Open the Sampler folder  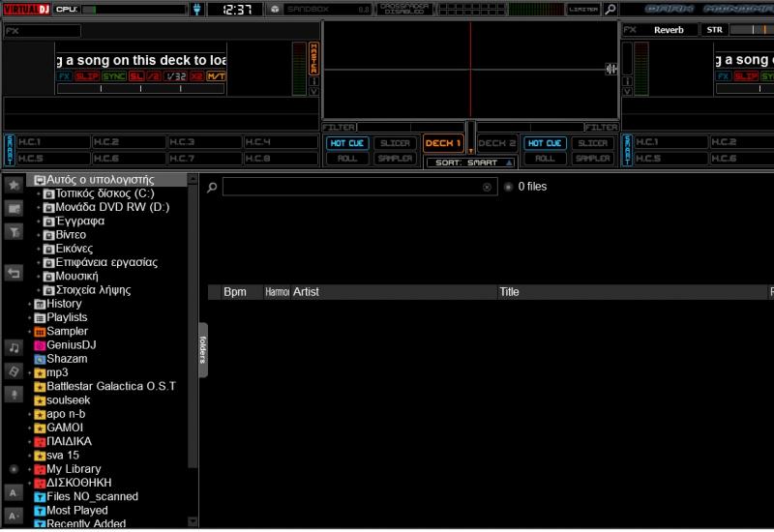pyautogui.click(x=61, y=331)
